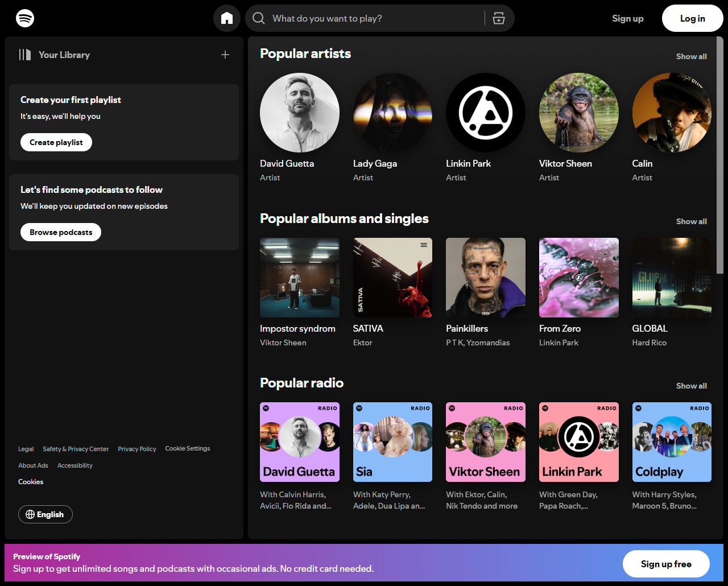Open the About Ads link

click(x=33, y=465)
